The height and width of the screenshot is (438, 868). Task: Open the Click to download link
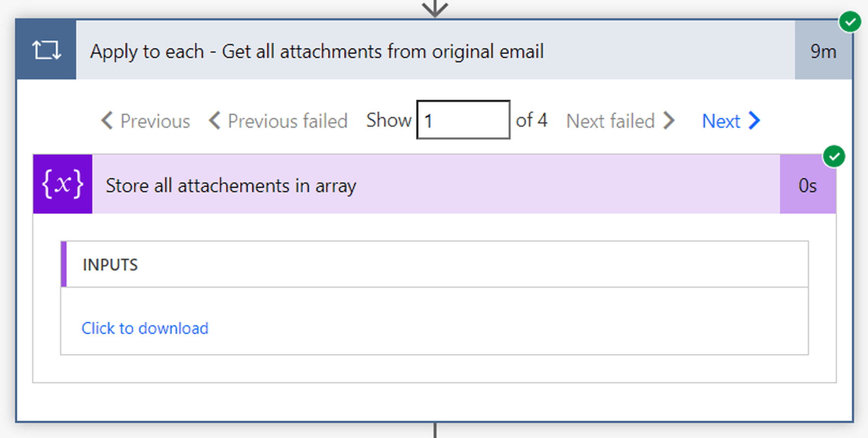click(145, 328)
